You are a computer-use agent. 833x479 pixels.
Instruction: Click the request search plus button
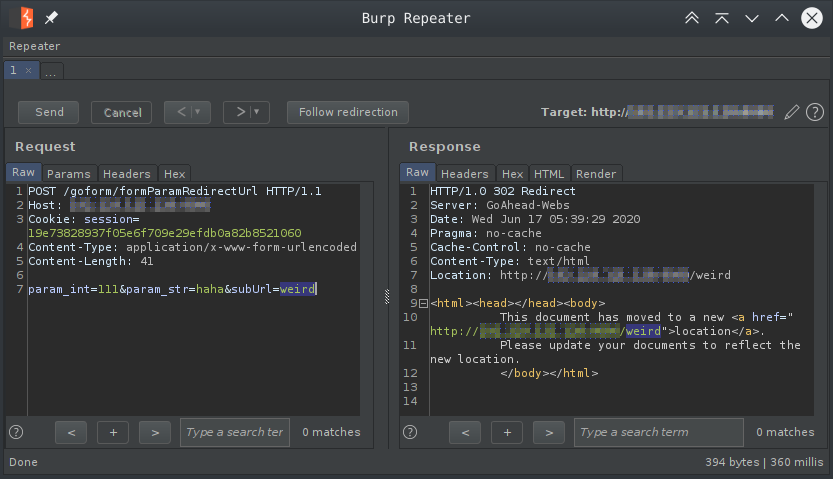click(113, 432)
